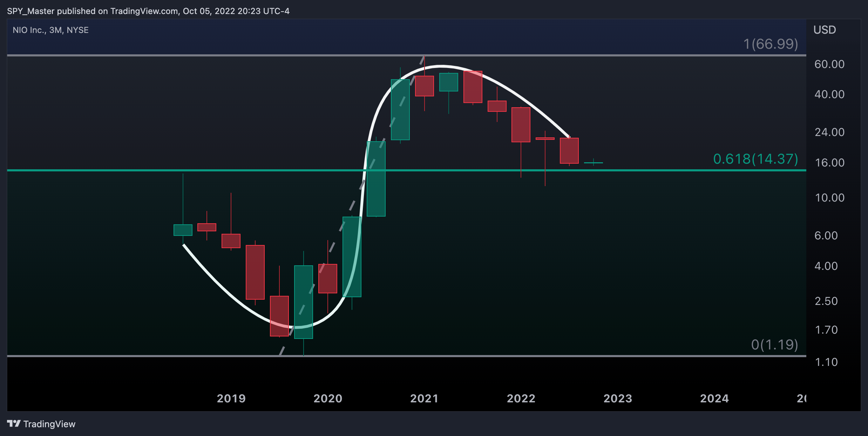Screen dimensions: 868x436
Task: Click the USD currency label
Action: coord(825,30)
